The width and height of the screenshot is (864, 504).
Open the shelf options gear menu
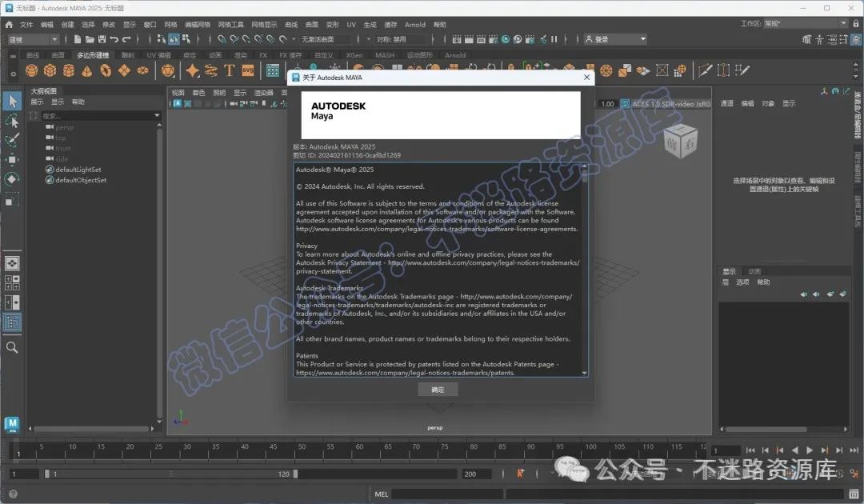coord(14,74)
